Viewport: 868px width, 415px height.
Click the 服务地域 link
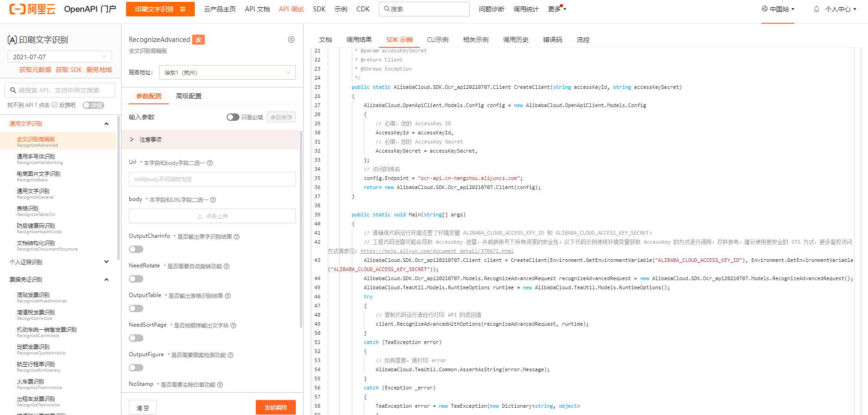point(99,70)
